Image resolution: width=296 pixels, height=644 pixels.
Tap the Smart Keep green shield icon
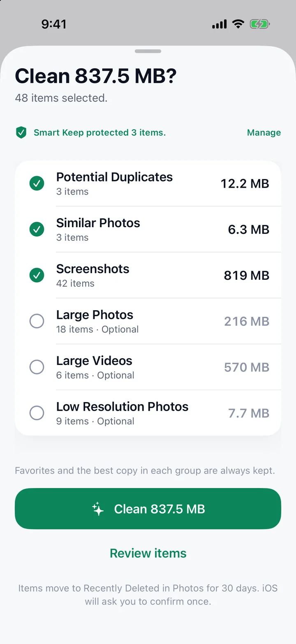point(21,133)
